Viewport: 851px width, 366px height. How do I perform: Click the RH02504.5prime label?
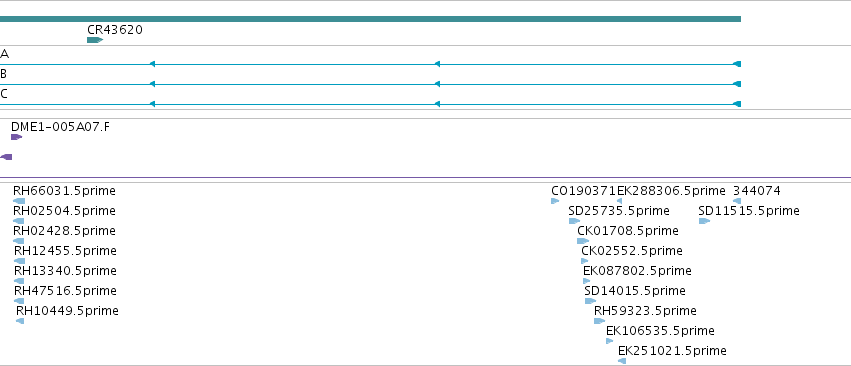(65, 211)
